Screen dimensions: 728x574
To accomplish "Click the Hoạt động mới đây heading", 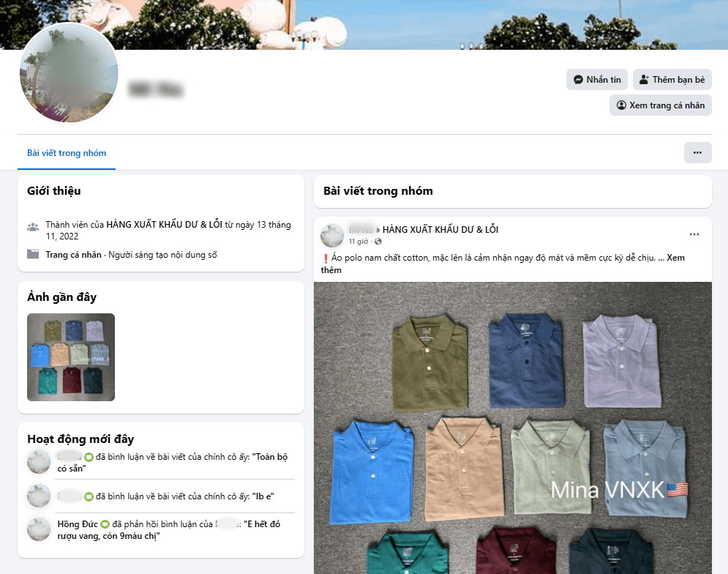I will [80, 439].
